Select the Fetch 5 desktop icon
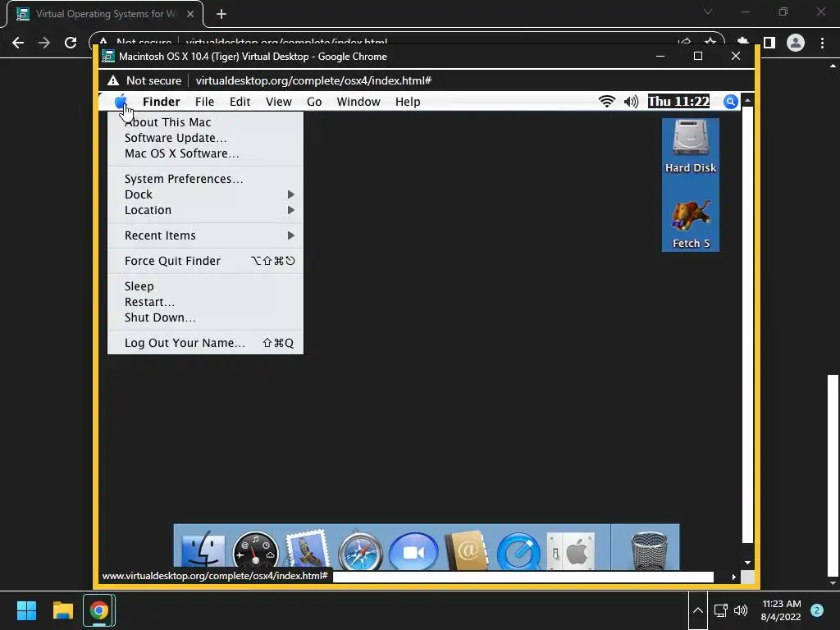840x630 pixels. 691,224
